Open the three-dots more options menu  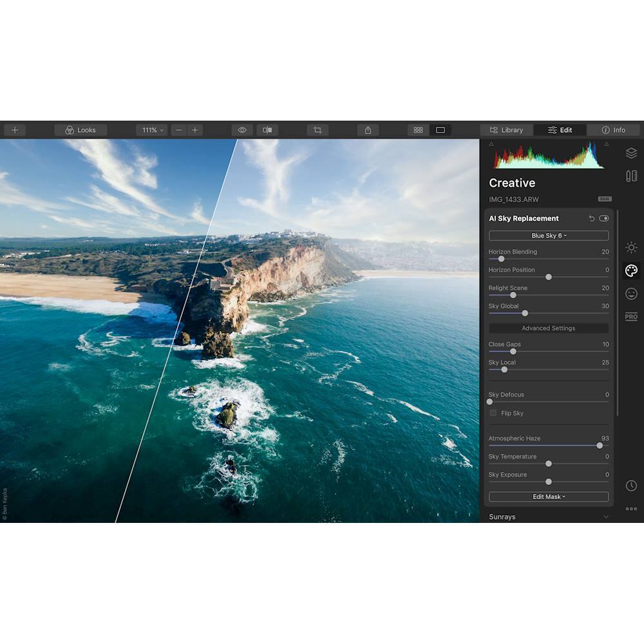point(631,509)
